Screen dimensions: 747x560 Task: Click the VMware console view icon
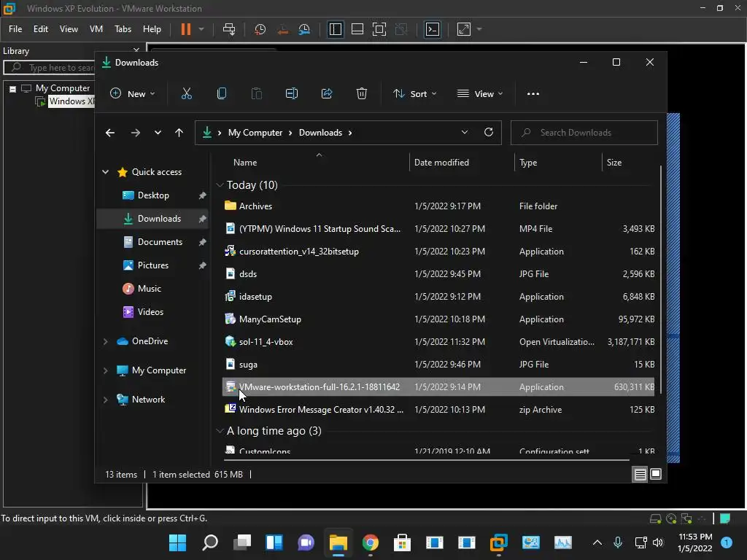click(x=433, y=29)
